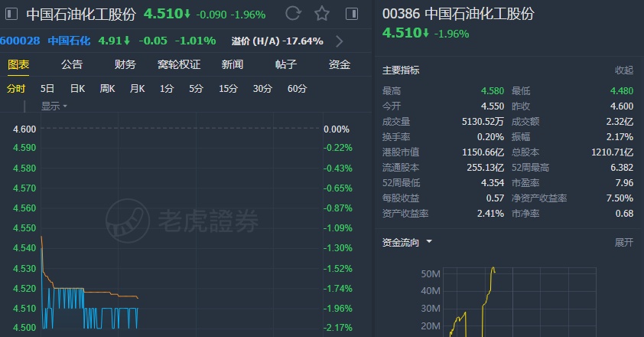Collapse main indicators with 收起
Screen dimensions: 644x337
[624, 70]
